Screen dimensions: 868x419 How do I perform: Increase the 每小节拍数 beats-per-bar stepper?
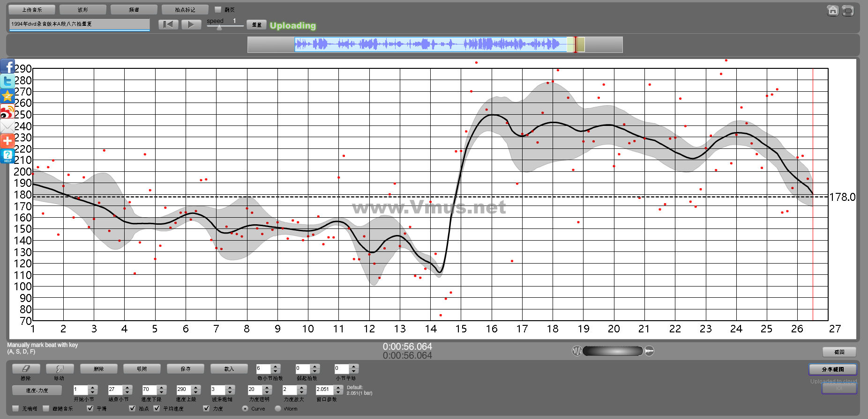(x=276, y=367)
